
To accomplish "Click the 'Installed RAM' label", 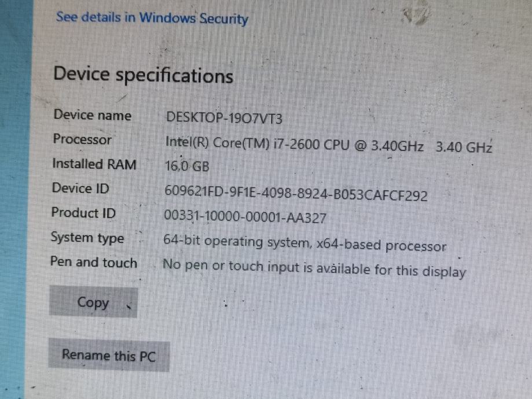I will click(x=94, y=164).
